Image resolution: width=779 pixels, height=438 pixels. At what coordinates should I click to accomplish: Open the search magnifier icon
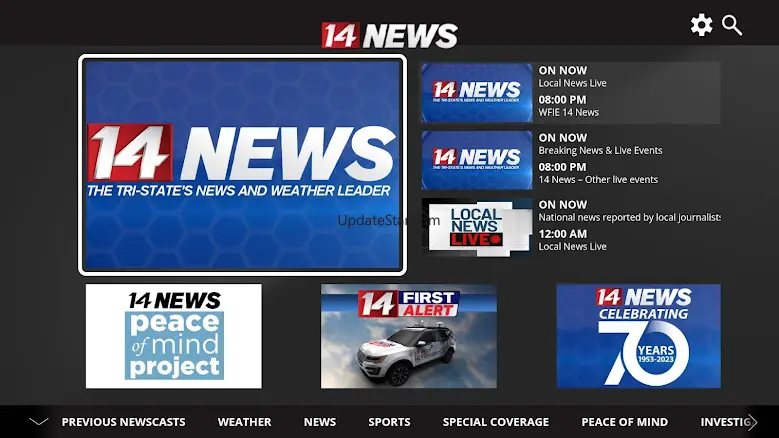(x=732, y=25)
